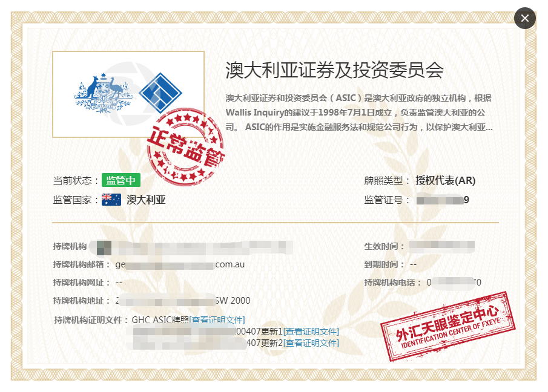Image resolution: width=548 pixels, height=392 pixels.
Task: Click the red 正常监管 round stamp
Action: (x=185, y=147)
